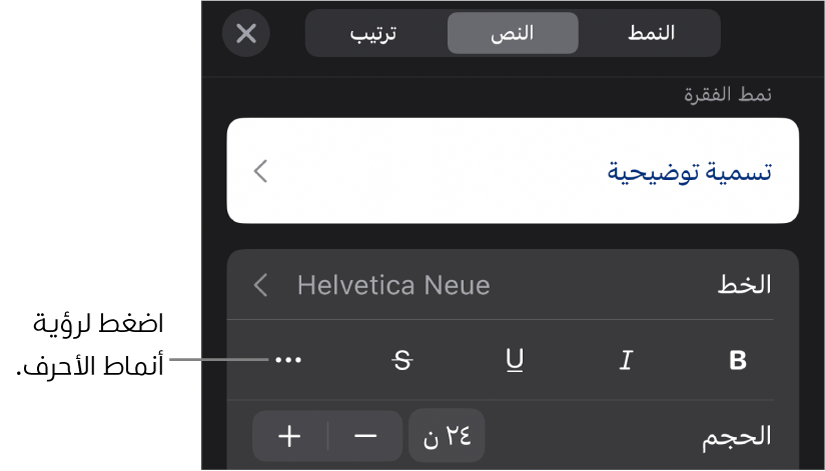Increase font size with plus button
The width and height of the screenshot is (825, 471).
click(290, 436)
